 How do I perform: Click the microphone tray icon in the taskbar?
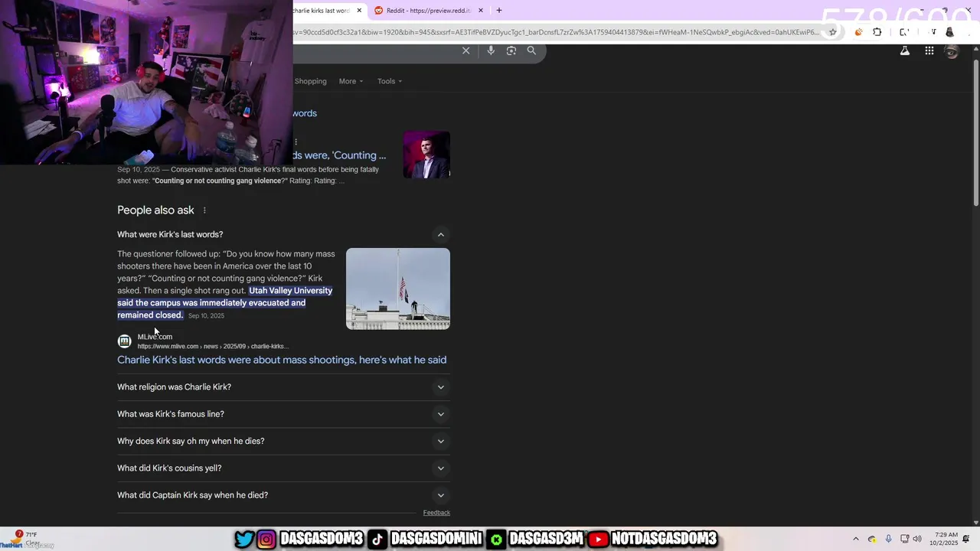point(888,539)
